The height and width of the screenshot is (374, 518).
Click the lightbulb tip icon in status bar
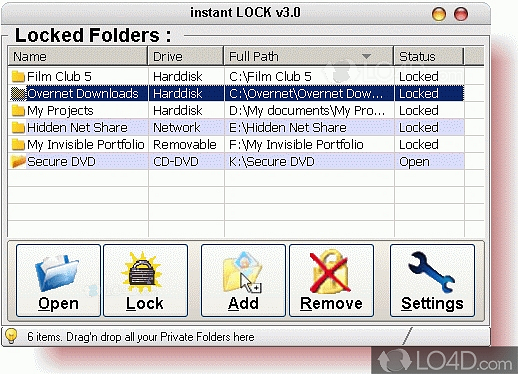click(x=11, y=336)
